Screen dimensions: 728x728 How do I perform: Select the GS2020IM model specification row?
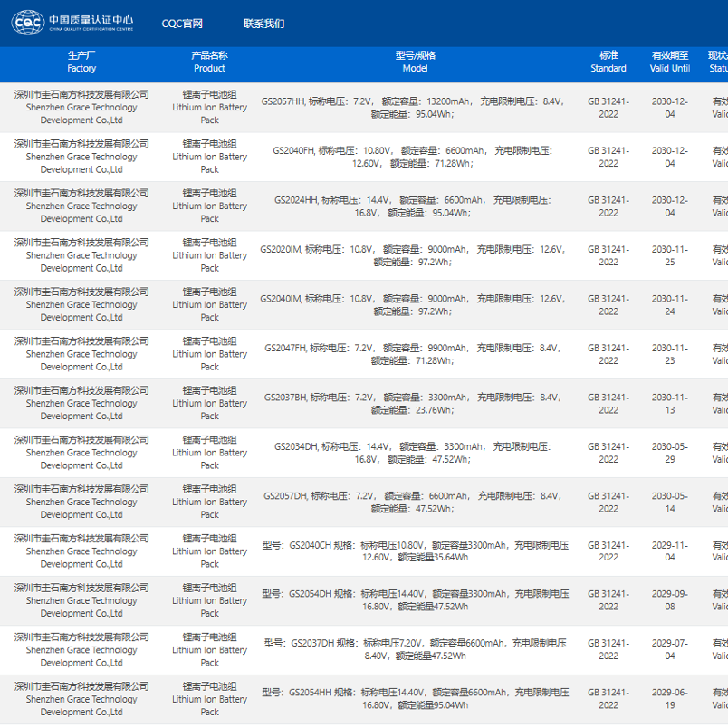click(415, 255)
